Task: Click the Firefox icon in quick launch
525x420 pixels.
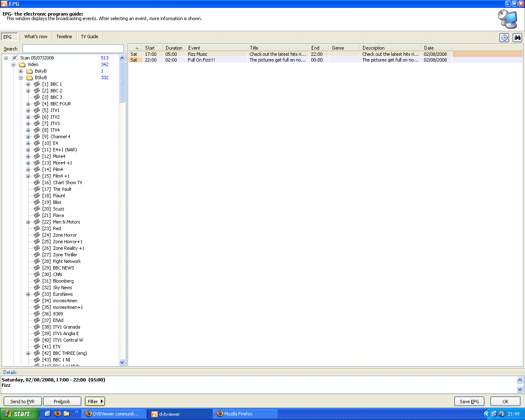Action: [57, 414]
